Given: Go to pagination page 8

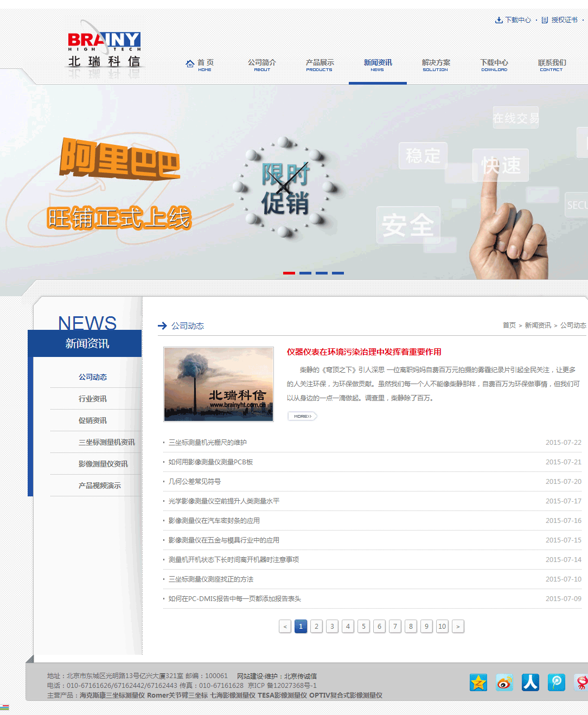Looking at the screenshot, I should tap(411, 627).
